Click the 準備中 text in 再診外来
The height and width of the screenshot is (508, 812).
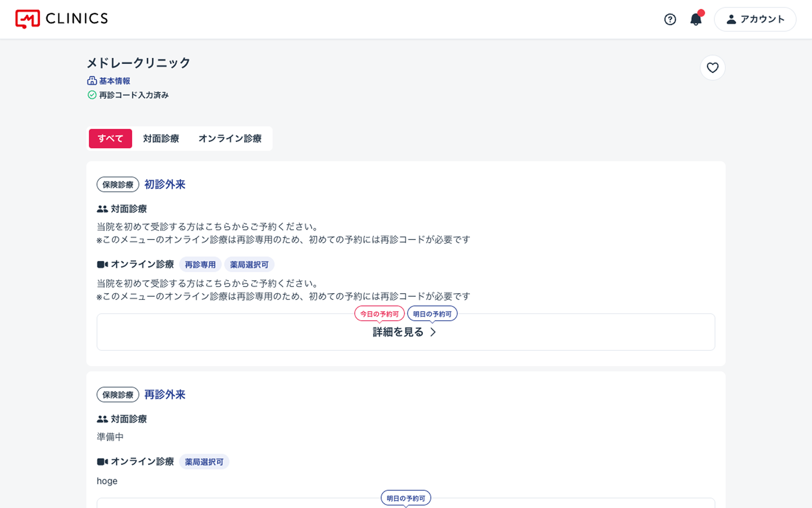click(x=110, y=437)
